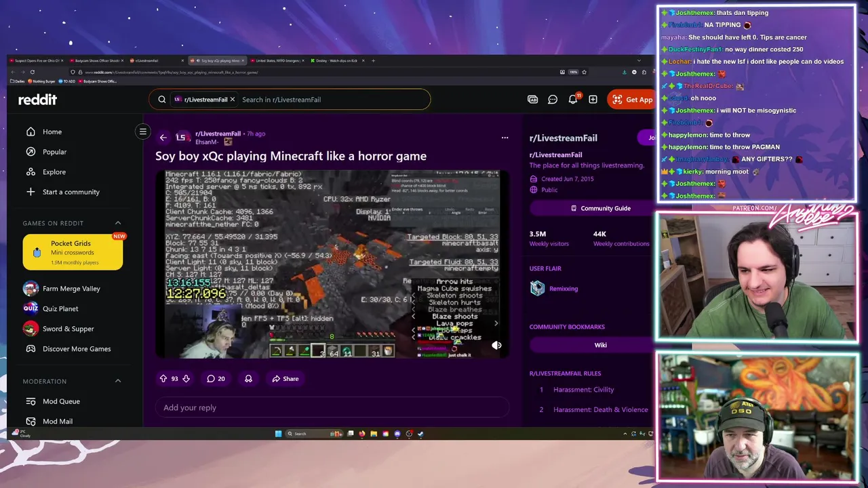This screenshot has height=488, width=868.
Task: Open Sword & Supper game
Action: tap(68, 329)
